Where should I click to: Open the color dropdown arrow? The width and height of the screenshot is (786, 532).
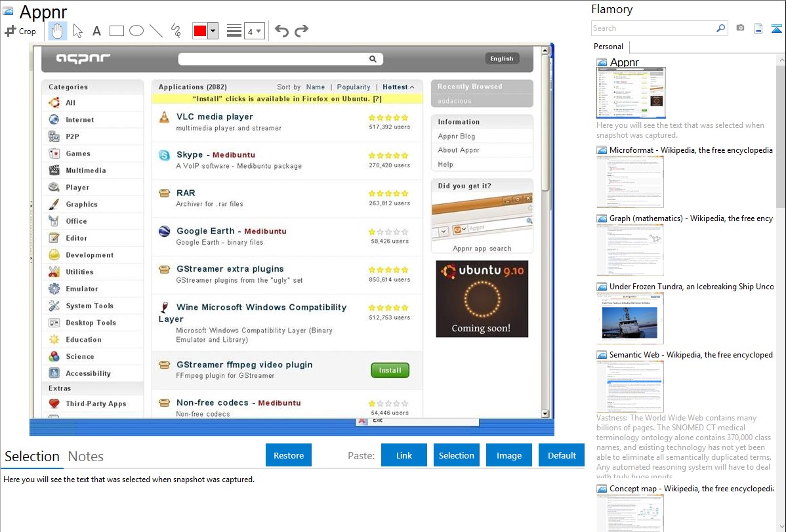213,31
